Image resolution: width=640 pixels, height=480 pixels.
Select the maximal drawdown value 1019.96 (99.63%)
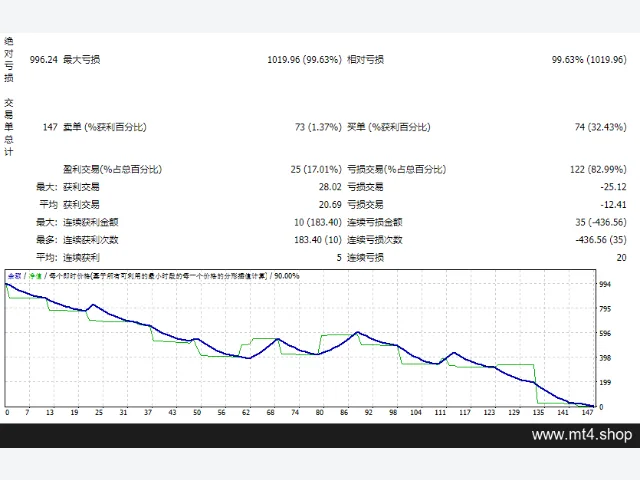point(304,60)
